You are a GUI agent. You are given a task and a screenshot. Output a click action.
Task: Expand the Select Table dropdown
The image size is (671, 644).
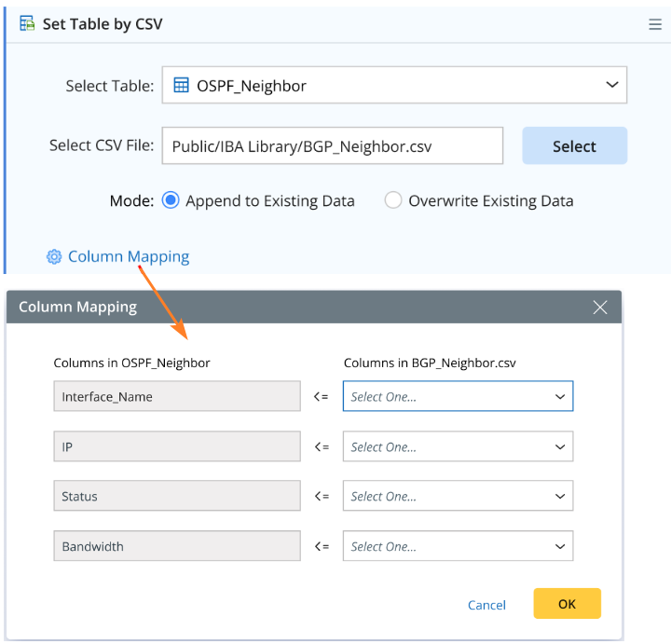(x=611, y=85)
